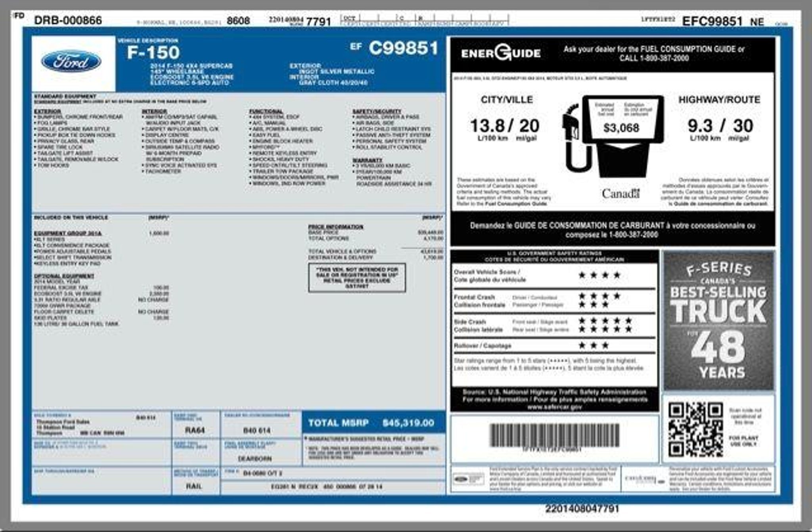812x532 pixels.
Task: Click the QR code
Action: click(x=695, y=429)
